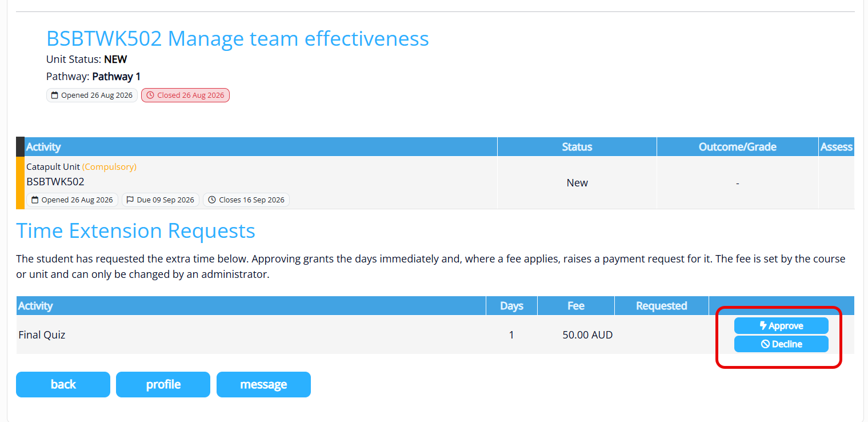Click the lightning bolt icon on Approve

click(763, 326)
